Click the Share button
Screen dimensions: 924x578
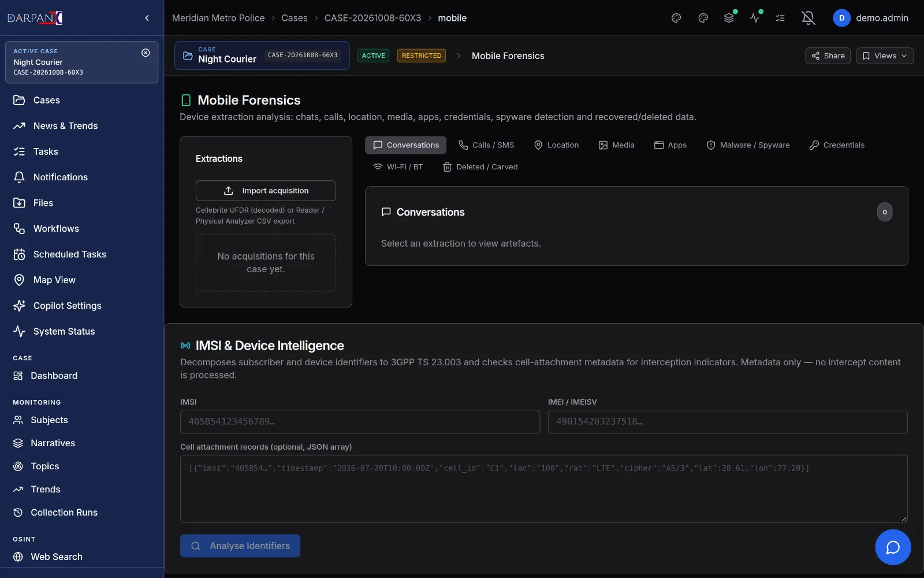(828, 55)
